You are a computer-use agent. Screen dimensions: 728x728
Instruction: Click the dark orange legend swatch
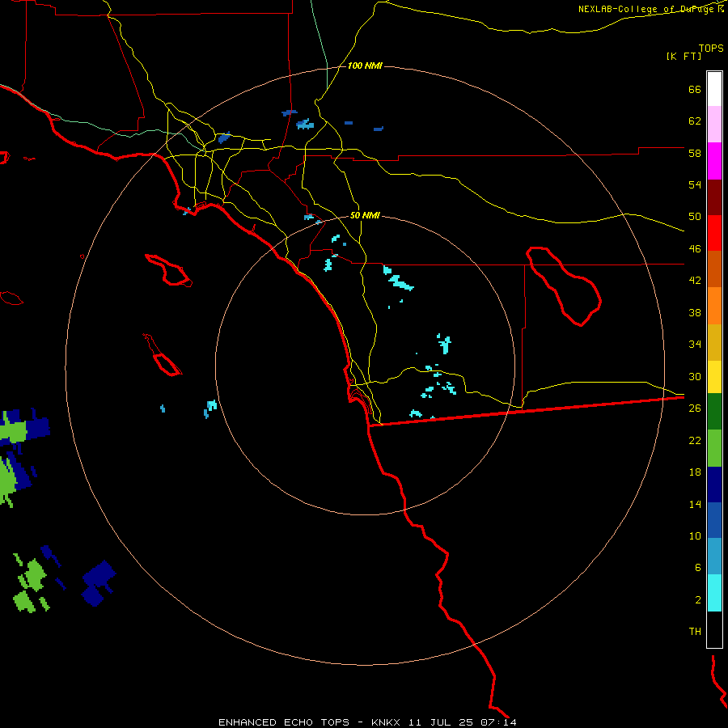[x=714, y=269]
